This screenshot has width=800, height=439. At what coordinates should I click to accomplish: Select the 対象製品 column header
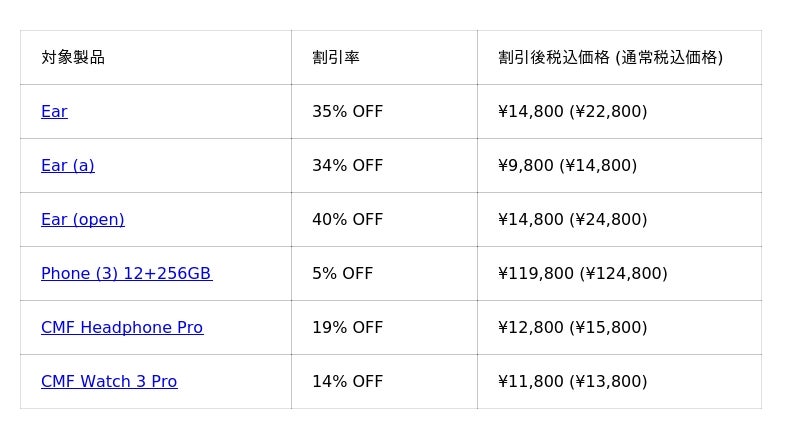click(x=73, y=58)
